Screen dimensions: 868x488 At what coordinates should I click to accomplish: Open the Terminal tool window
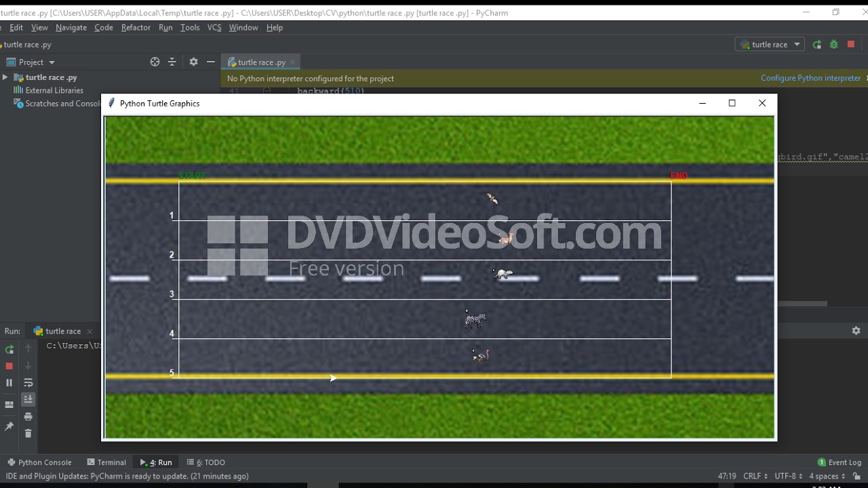(x=106, y=462)
